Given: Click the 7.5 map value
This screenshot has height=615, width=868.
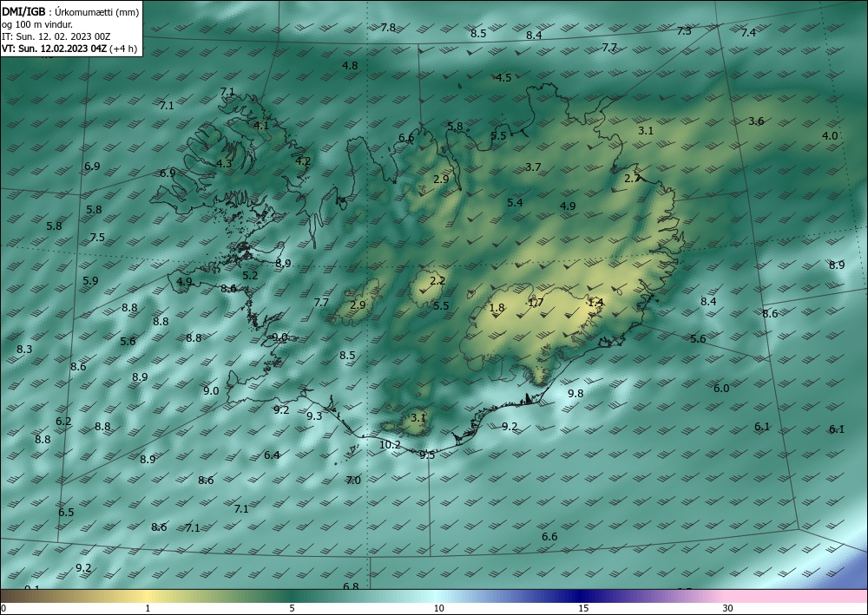Looking at the screenshot, I should point(97,238).
